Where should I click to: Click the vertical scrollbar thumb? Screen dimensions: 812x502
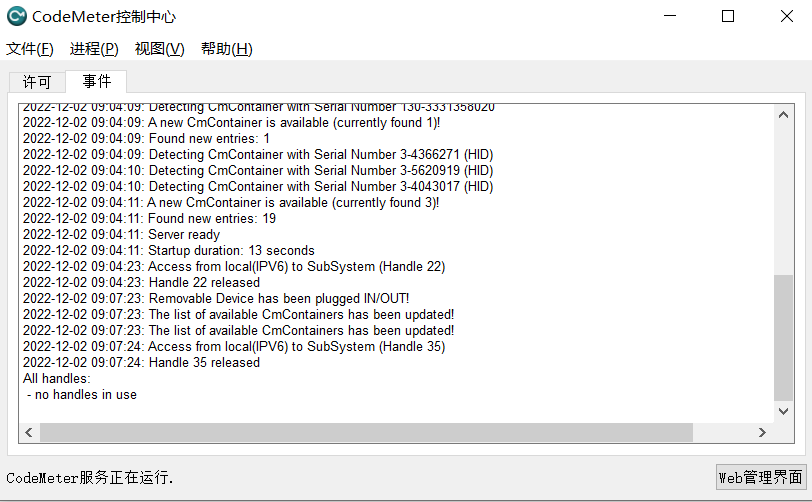(784, 338)
